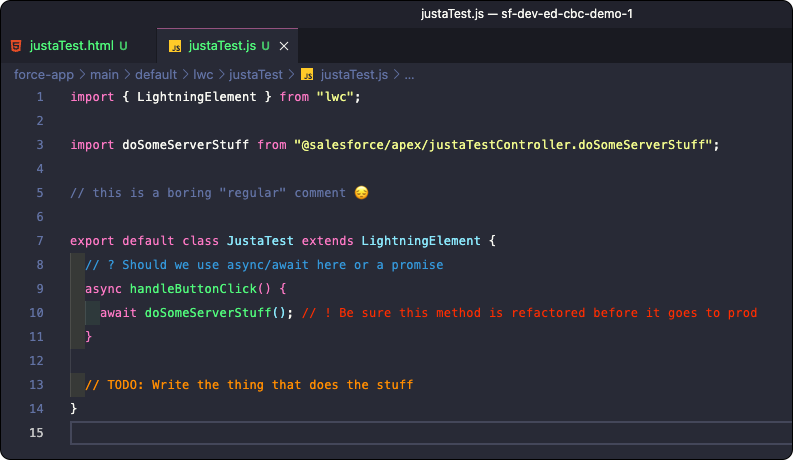
Task: Click line number 15 in the gutter
Action: [36, 433]
